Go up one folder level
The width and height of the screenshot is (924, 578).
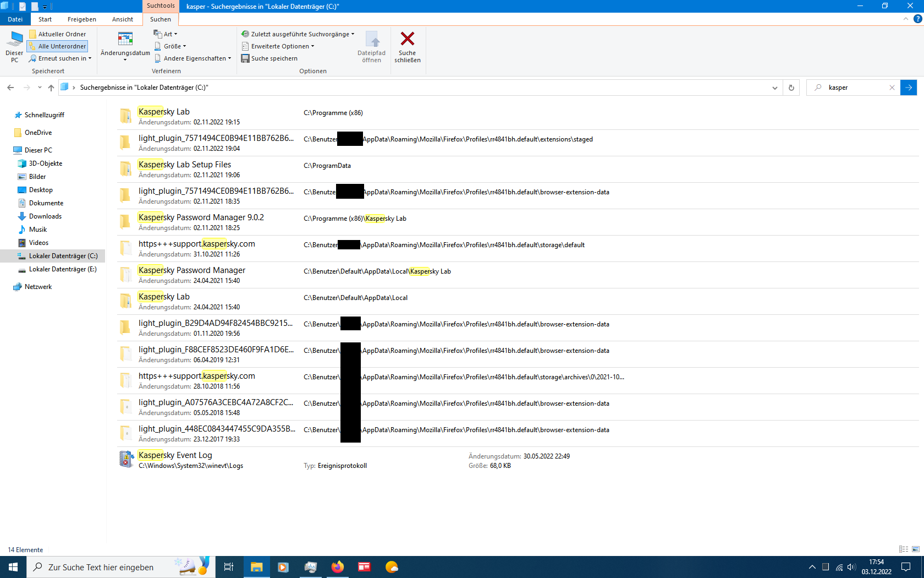tap(51, 87)
